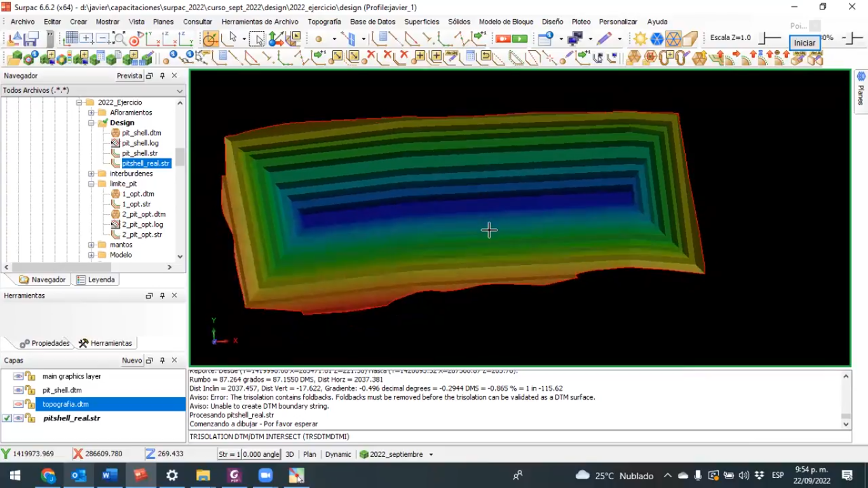Collapse the Design folder
The height and width of the screenshot is (488, 868).
92,123
